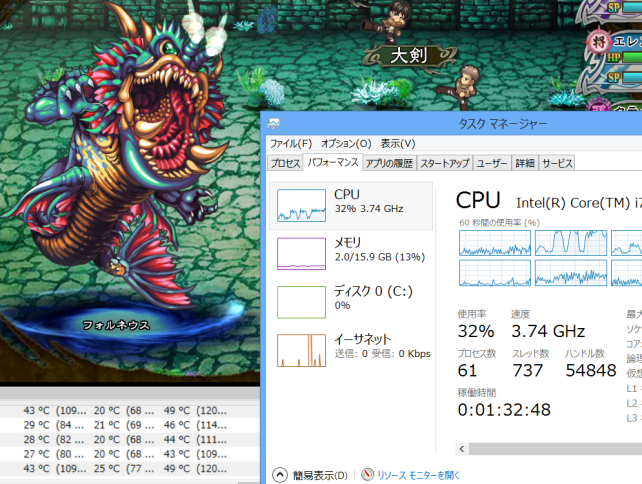This screenshot has height=484, width=642.
Task: Click the Resource Monitor gauge icon
Action: tap(367, 475)
